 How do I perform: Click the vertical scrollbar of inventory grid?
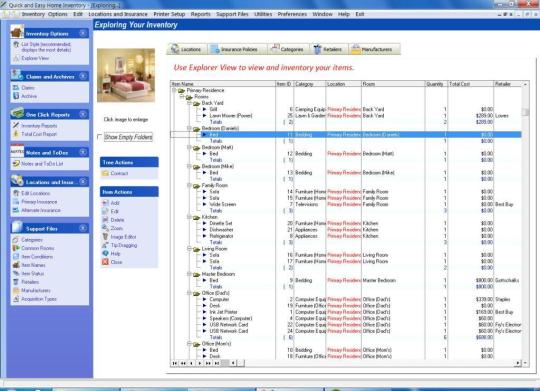(x=525, y=222)
